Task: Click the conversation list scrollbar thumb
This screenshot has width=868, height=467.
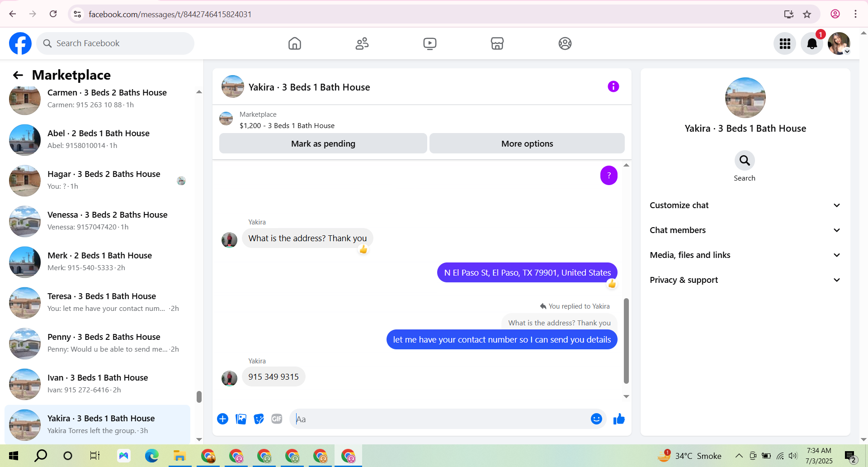Action: coord(199,397)
